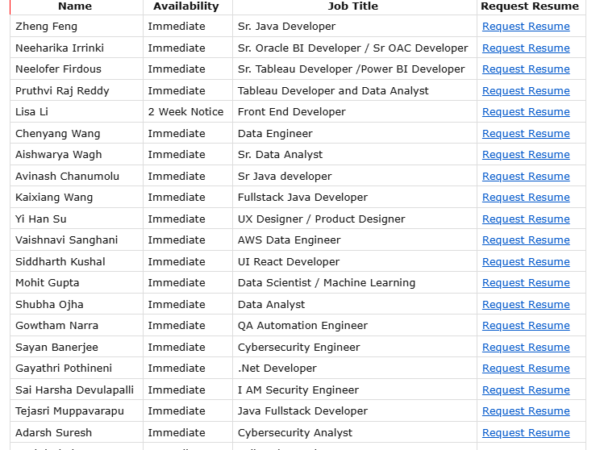The image size is (600, 450).
Task: Open Request Resume link for Yi Han Su
Action: [526, 220]
